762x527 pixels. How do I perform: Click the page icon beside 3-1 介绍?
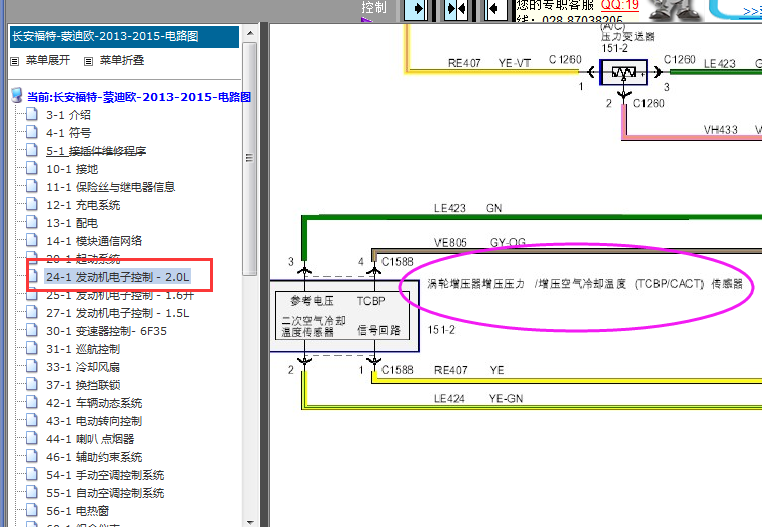(32, 114)
